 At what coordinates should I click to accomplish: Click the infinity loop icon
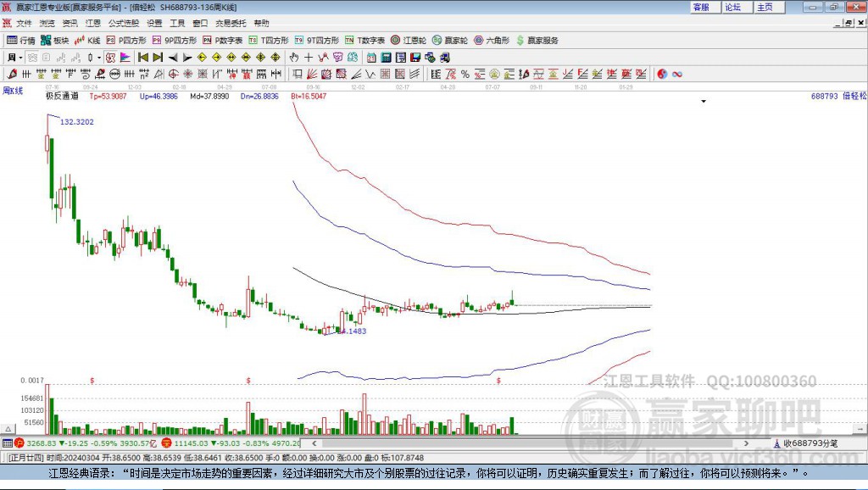click(x=677, y=74)
